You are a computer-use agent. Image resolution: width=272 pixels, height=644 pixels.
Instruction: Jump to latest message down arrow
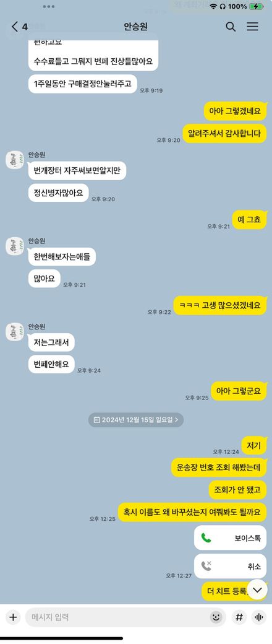[258, 590]
